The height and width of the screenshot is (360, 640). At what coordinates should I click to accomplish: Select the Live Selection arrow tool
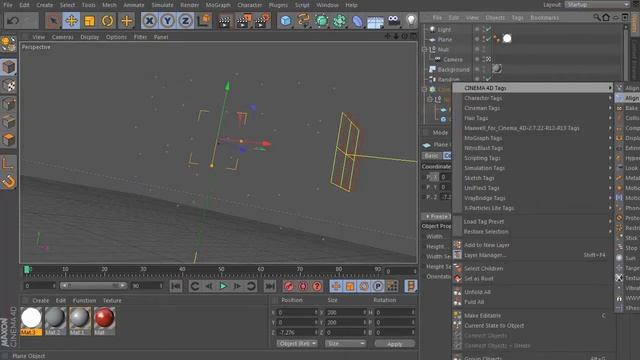[x=53, y=20]
